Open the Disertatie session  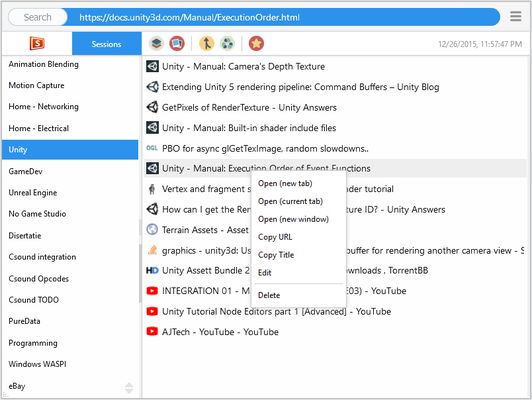pos(70,235)
